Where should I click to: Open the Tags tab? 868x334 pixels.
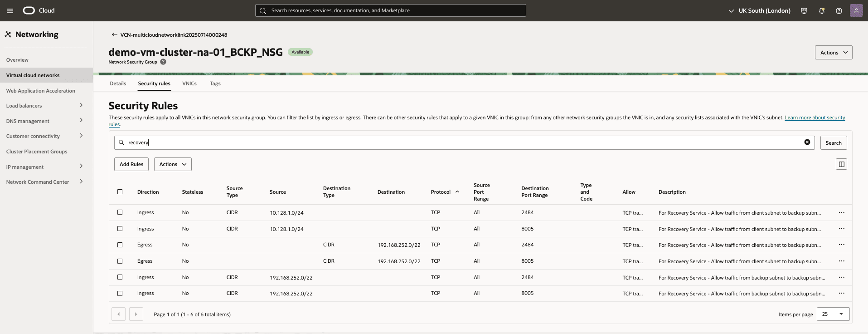point(215,83)
